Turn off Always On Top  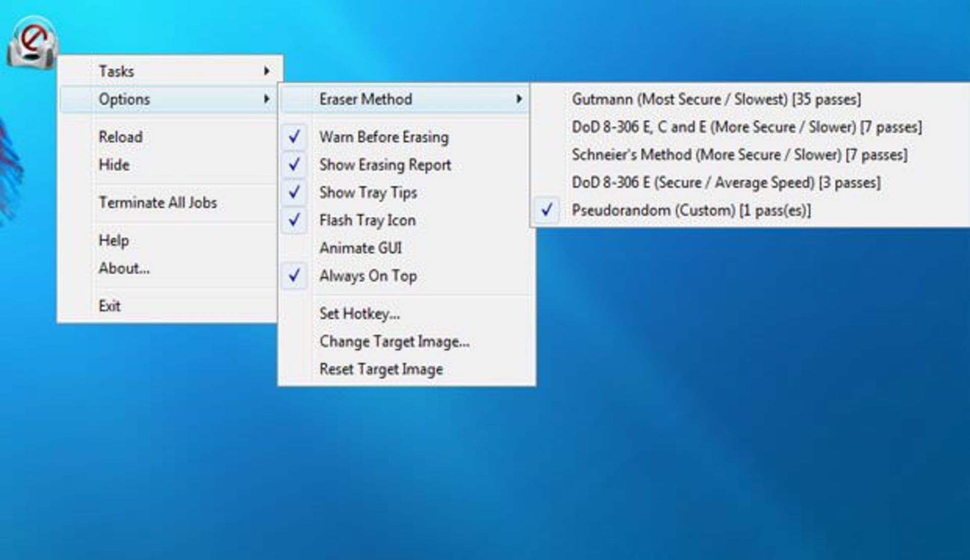pos(368,276)
